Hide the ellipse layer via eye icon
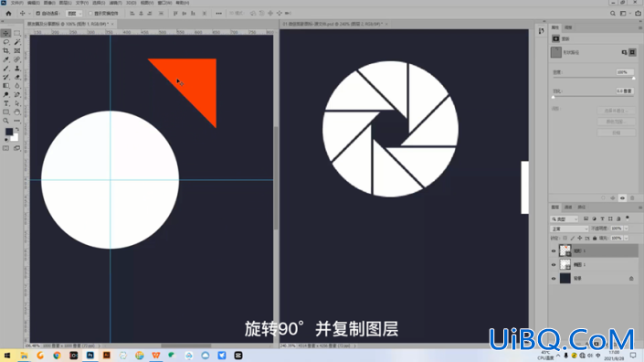Viewport: 644px width, 362px height. [x=554, y=264]
